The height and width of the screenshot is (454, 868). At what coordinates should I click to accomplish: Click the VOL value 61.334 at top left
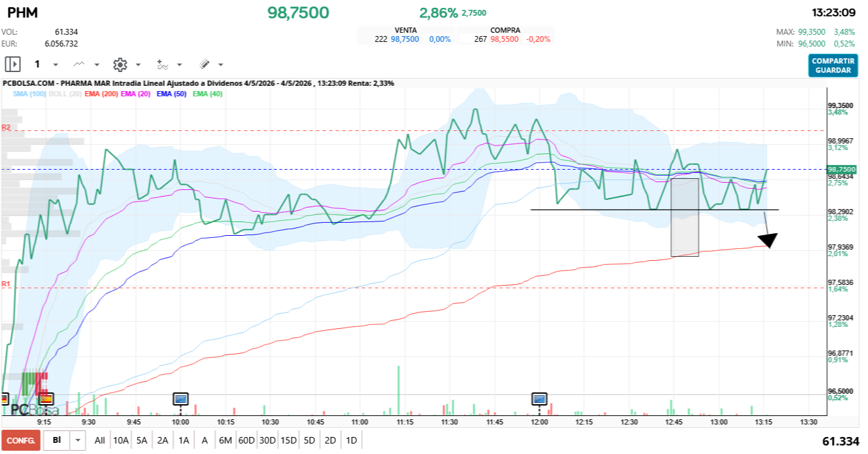[66, 31]
